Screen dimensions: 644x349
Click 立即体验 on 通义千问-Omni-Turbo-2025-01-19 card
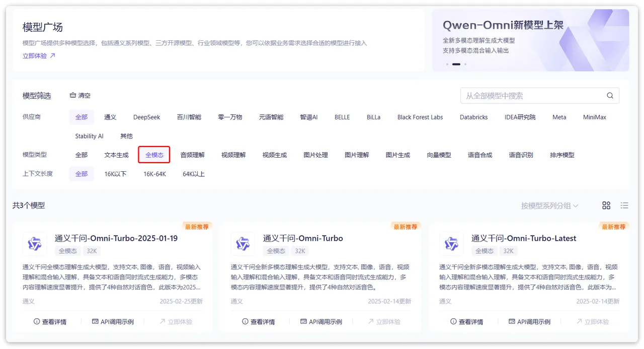pyautogui.click(x=176, y=321)
